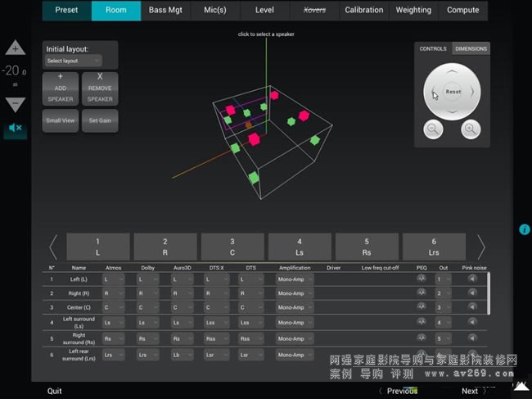Open the Calibration tab

[364, 11]
